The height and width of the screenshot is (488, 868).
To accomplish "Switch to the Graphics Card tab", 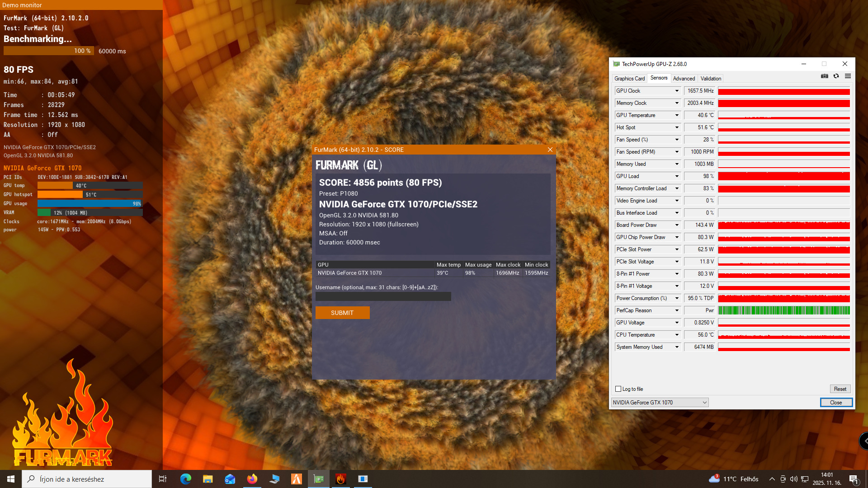I will coord(629,79).
